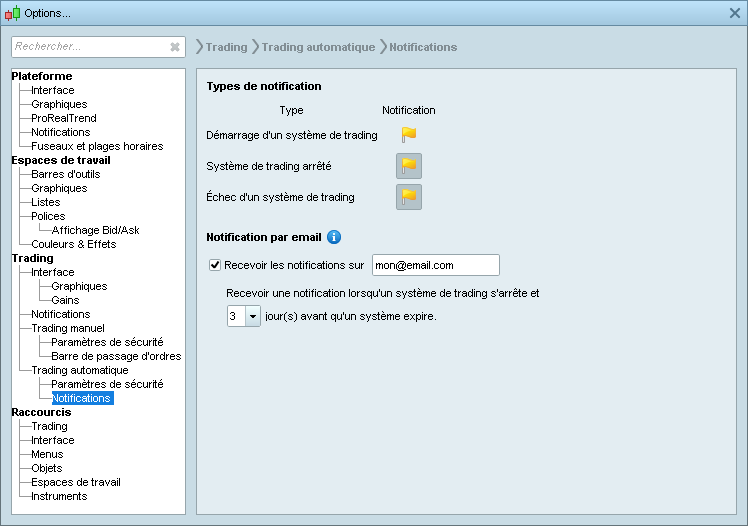Select Couleurs & Effets item

pos(73,244)
